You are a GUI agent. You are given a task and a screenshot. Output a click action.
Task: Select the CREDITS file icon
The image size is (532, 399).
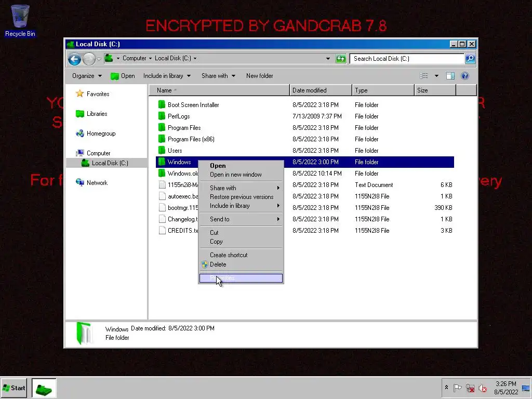coord(162,230)
